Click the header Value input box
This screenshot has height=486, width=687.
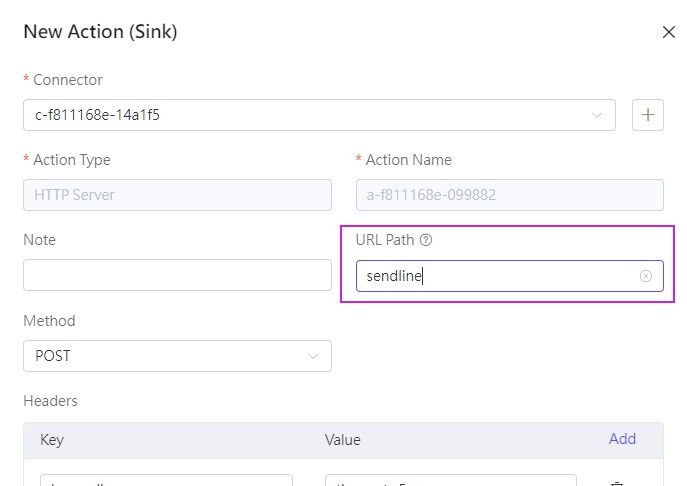[x=450, y=481]
